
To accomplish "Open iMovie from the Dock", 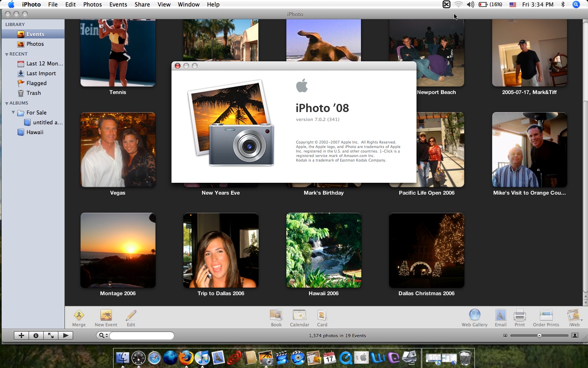I will click(x=282, y=358).
